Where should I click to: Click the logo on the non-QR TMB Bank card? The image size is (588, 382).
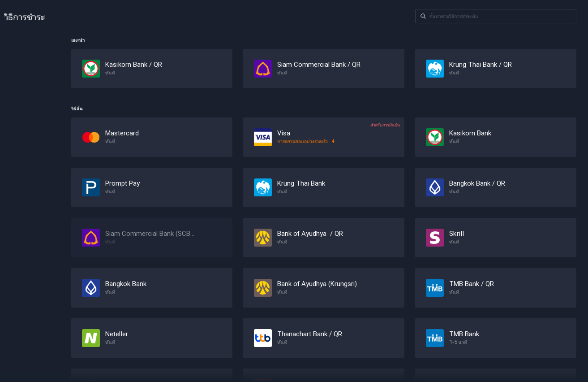click(435, 338)
